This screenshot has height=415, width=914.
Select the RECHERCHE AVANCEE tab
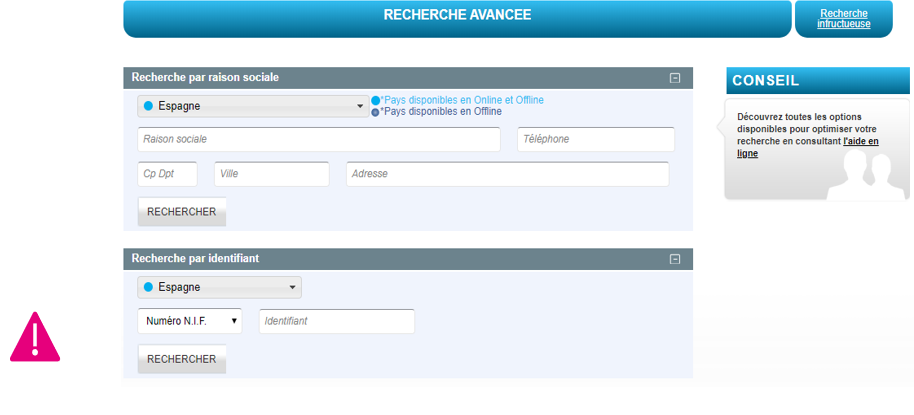(457, 16)
